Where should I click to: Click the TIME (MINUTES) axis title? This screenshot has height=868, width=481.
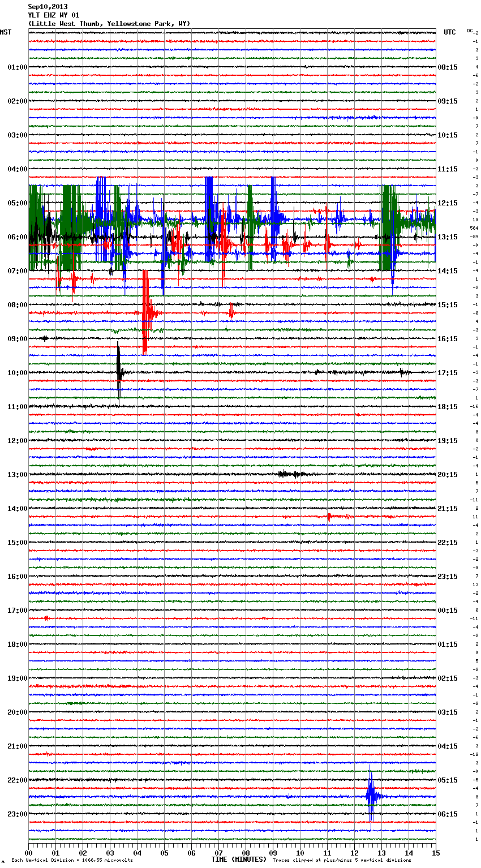click(239, 860)
